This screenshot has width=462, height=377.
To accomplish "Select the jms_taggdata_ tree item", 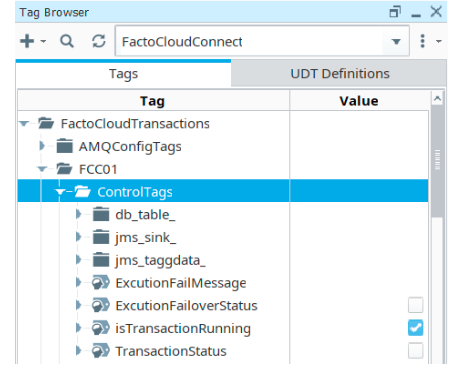I will (160, 260).
